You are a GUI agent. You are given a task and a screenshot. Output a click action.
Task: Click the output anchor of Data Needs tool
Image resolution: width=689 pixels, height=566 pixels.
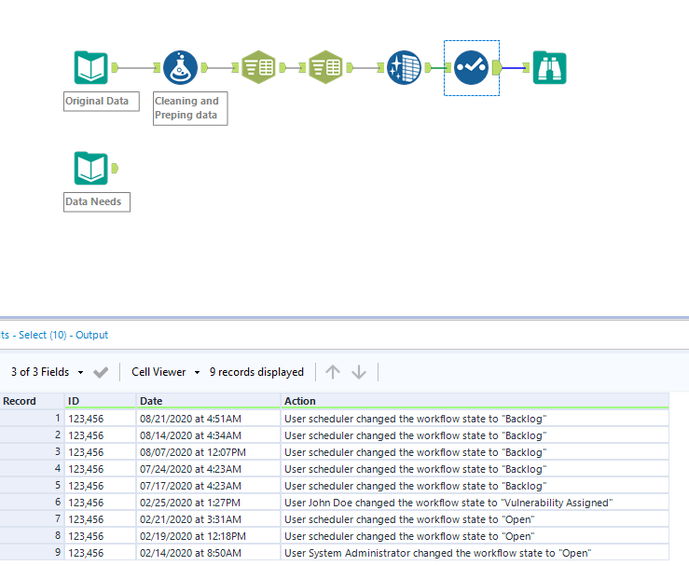tap(115, 168)
